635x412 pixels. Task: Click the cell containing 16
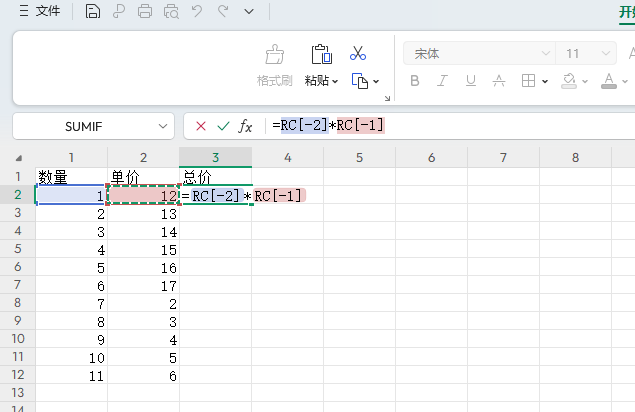[143, 267]
